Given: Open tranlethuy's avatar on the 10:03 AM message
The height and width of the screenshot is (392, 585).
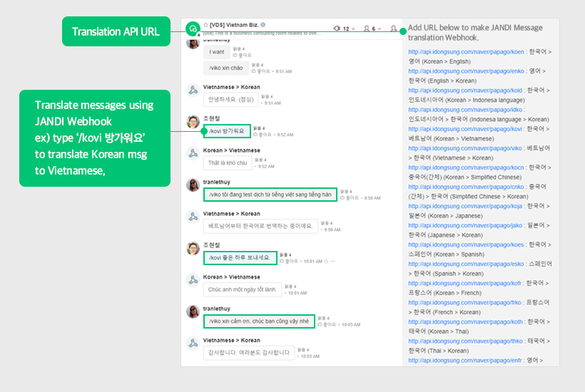Looking at the screenshot, I should click(x=193, y=312).
